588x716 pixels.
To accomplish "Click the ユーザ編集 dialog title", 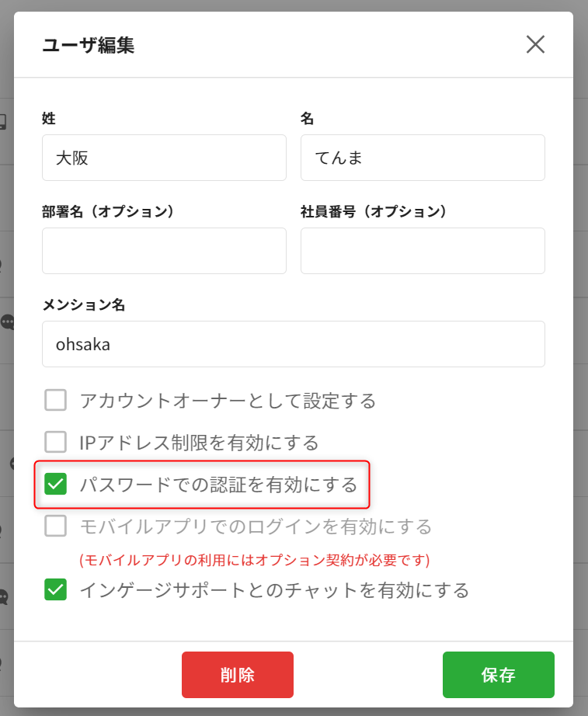I will pyautogui.click(x=88, y=45).
